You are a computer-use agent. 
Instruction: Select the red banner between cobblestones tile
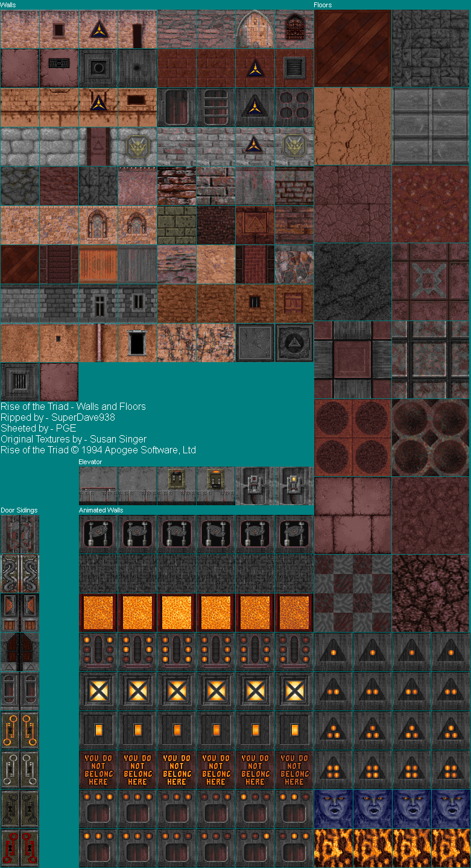(x=98, y=147)
